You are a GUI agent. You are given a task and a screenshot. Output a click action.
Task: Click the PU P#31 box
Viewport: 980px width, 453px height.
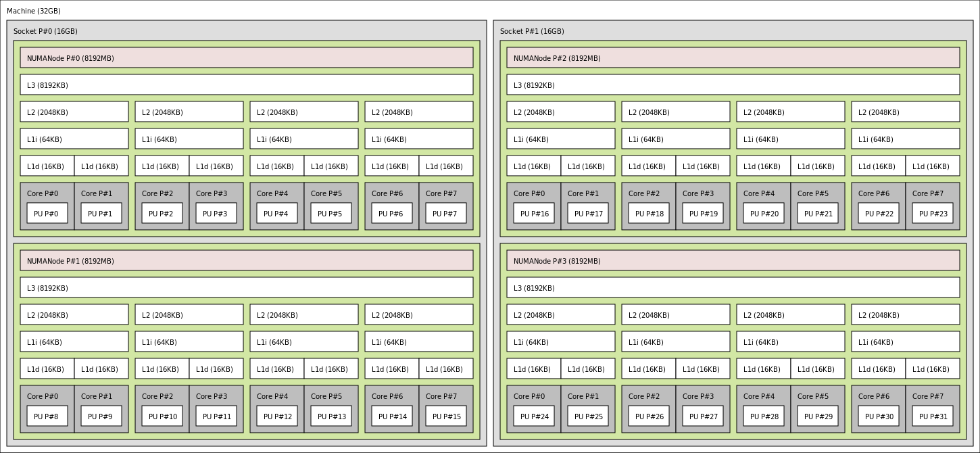coord(933,416)
